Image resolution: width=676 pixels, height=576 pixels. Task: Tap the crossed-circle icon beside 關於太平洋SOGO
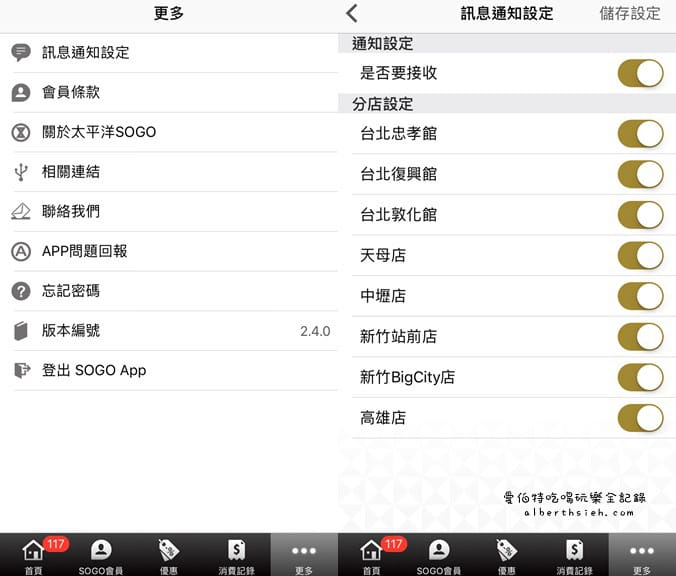tap(21, 132)
